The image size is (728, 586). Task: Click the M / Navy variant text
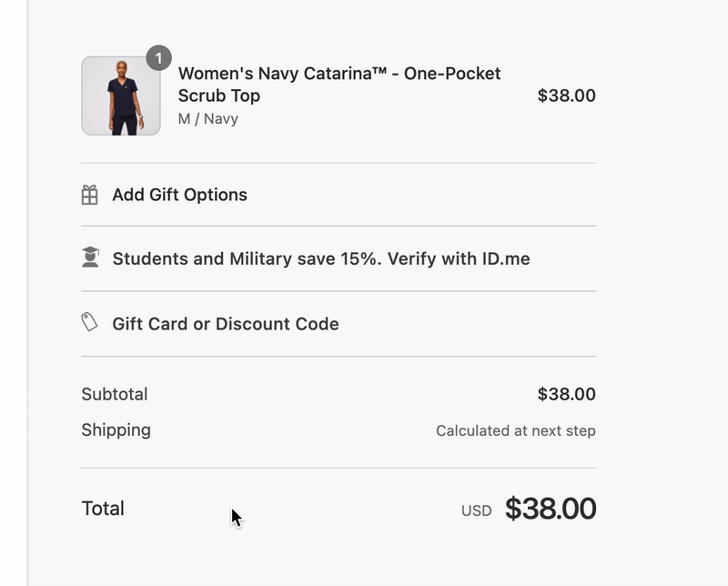pos(207,118)
